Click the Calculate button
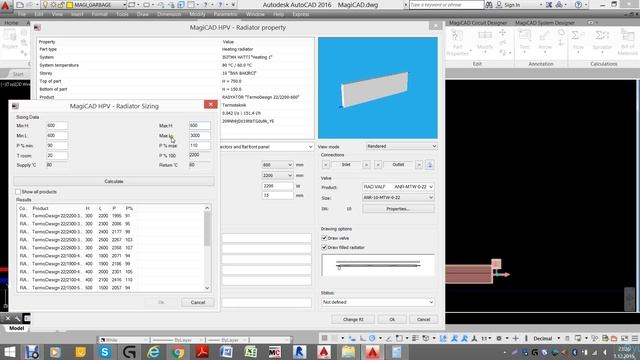 (x=114, y=181)
